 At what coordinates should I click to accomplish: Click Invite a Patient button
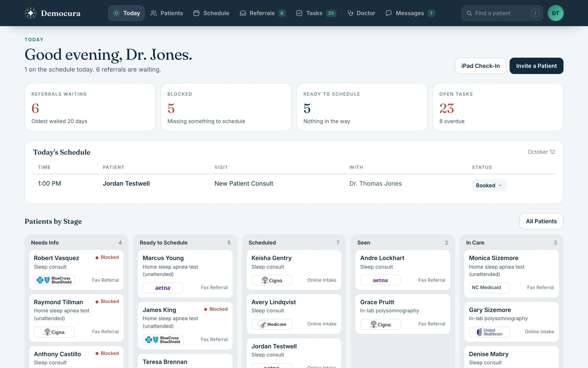click(x=536, y=66)
